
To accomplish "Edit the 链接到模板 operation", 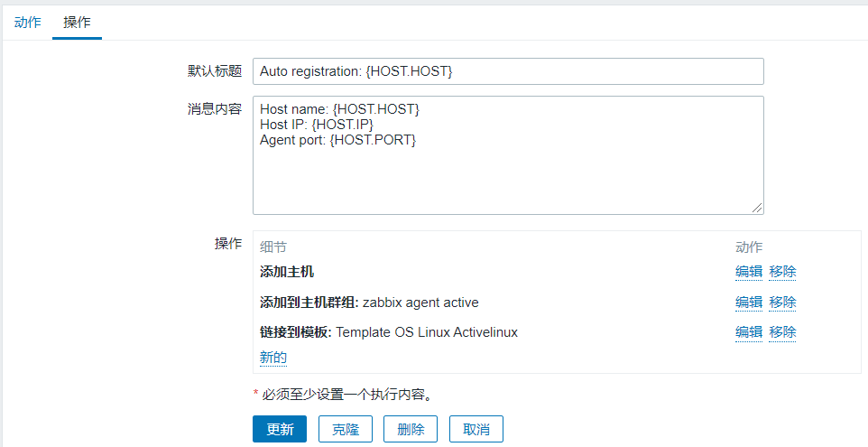I will pyautogui.click(x=749, y=332).
